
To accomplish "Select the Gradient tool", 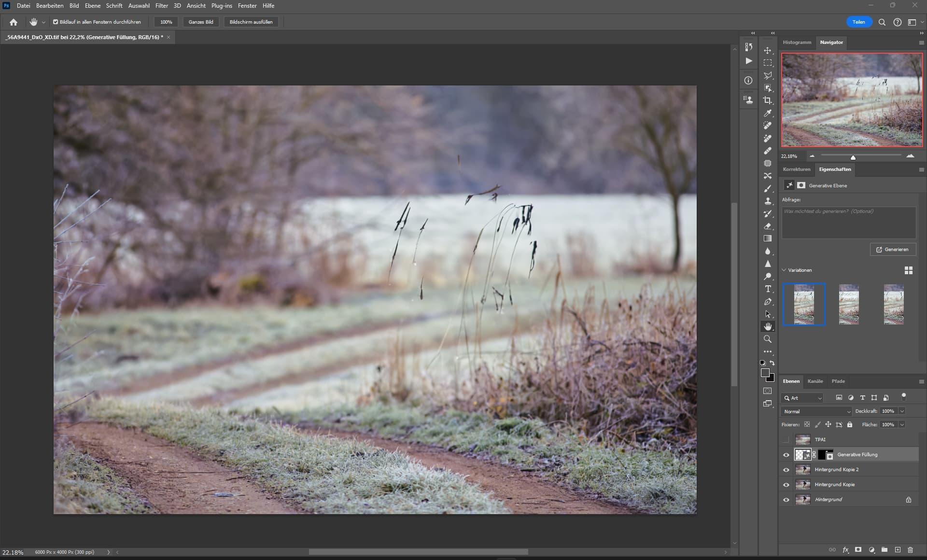I will pos(768,238).
